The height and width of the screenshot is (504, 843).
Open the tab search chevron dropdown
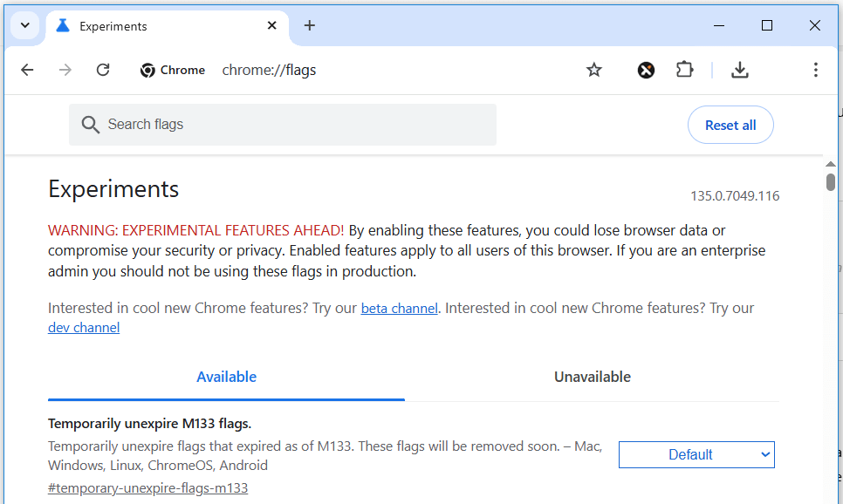coord(24,25)
